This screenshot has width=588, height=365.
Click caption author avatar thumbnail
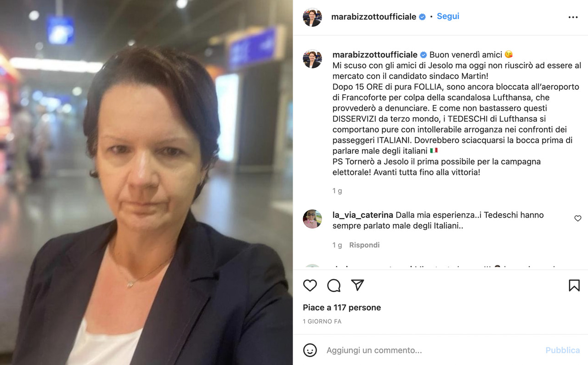coord(312,59)
